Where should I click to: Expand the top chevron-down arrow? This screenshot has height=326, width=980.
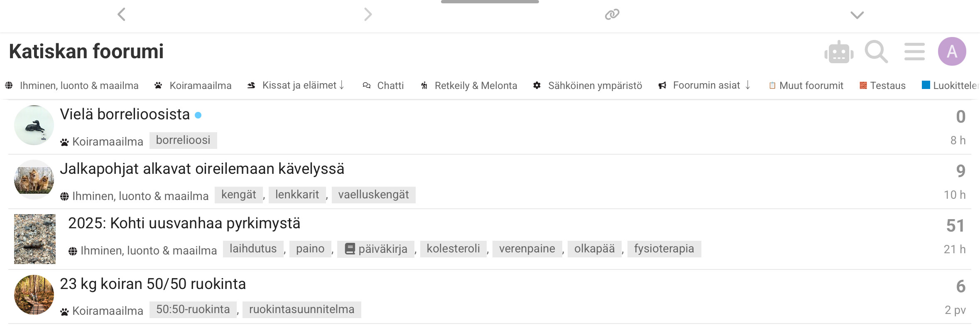coord(857,15)
